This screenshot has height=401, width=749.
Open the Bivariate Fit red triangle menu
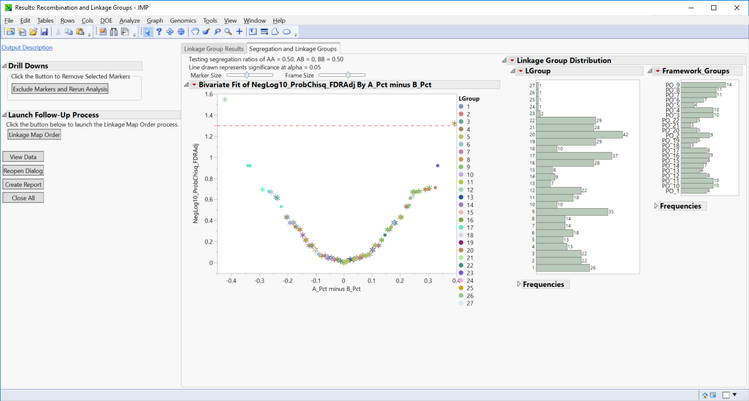click(x=195, y=85)
